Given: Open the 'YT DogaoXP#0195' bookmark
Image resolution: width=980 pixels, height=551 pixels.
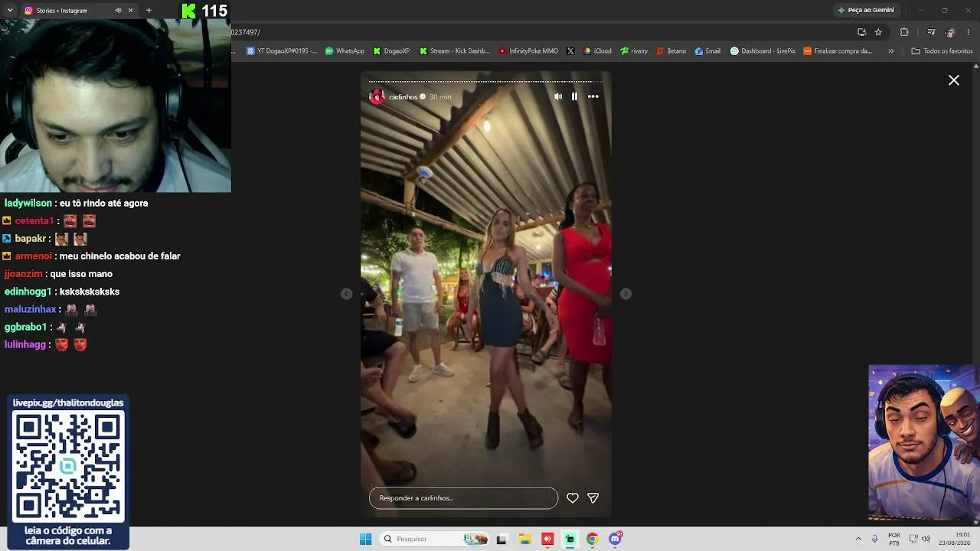Looking at the screenshot, I should 282,51.
